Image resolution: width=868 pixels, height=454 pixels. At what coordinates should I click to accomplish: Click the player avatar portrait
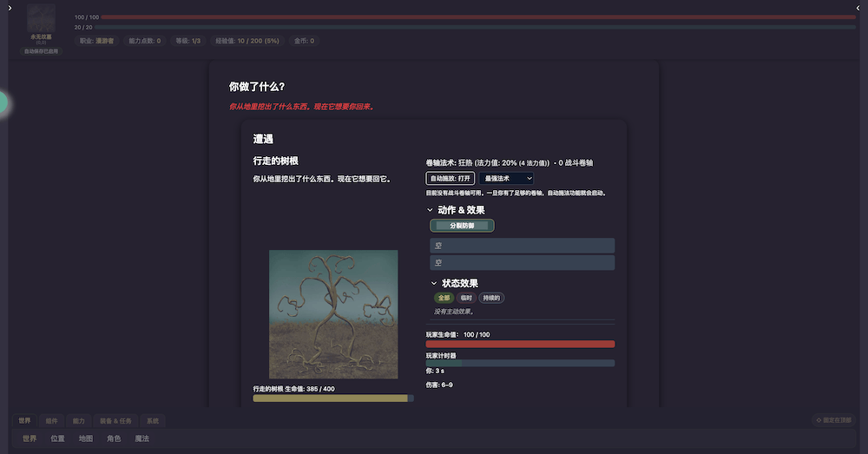point(41,18)
